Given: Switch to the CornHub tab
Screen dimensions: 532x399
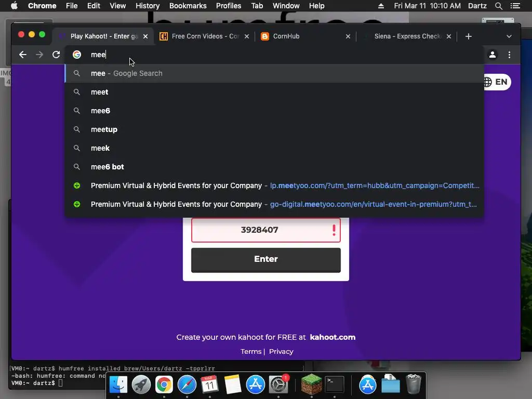Looking at the screenshot, I should (x=305, y=36).
